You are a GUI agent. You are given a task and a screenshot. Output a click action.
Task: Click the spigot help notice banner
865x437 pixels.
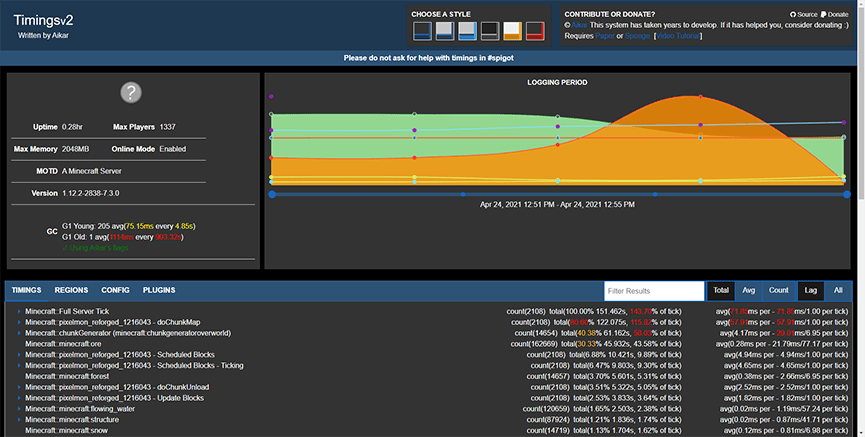429,58
